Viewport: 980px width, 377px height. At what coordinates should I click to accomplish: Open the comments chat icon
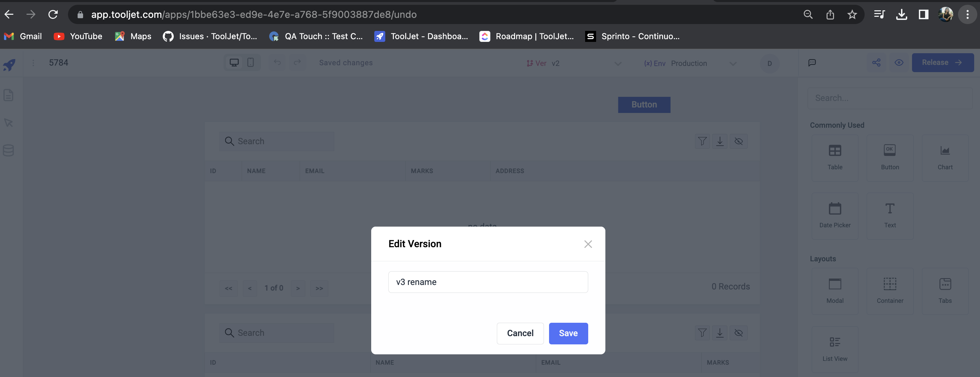click(x=812, y=62)
